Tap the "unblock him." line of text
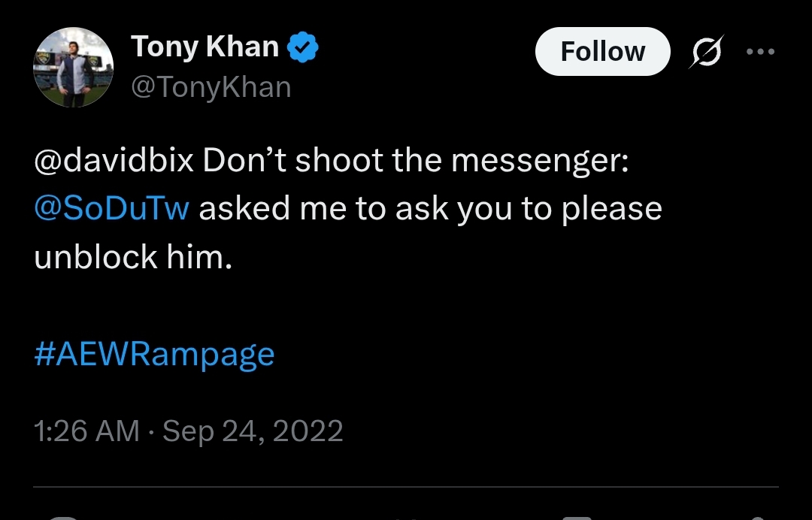This screenshot has height=520, width=812. pyautogui.click(x=133, y=257)
